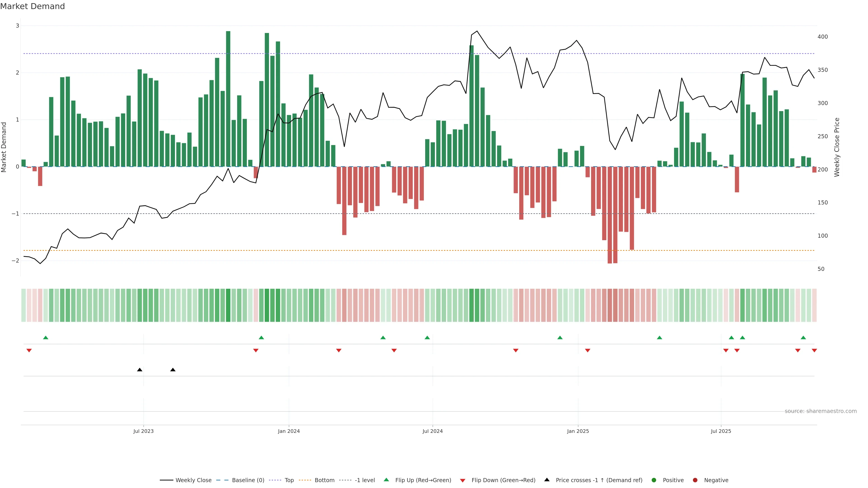Screen dimensions: 868x488
Task: Click the Flip Down red triangle legend icon
Action: coord(463,480)
